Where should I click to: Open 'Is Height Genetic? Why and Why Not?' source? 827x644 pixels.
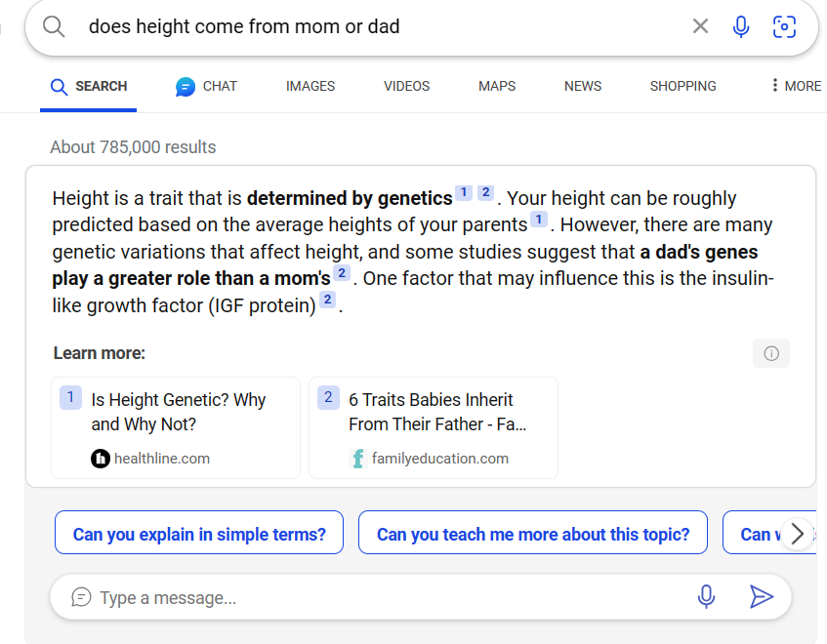176,427
